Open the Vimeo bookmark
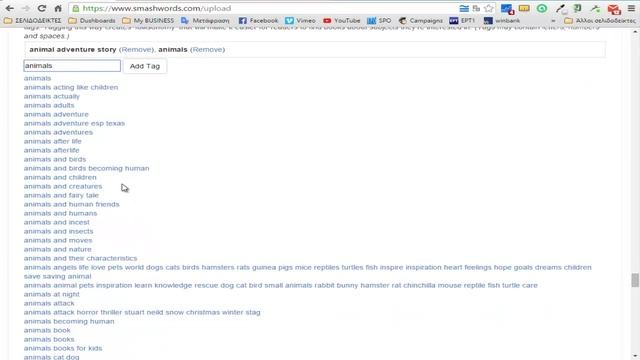This screenshot has height=360, width=640. [x=300, y=20]
